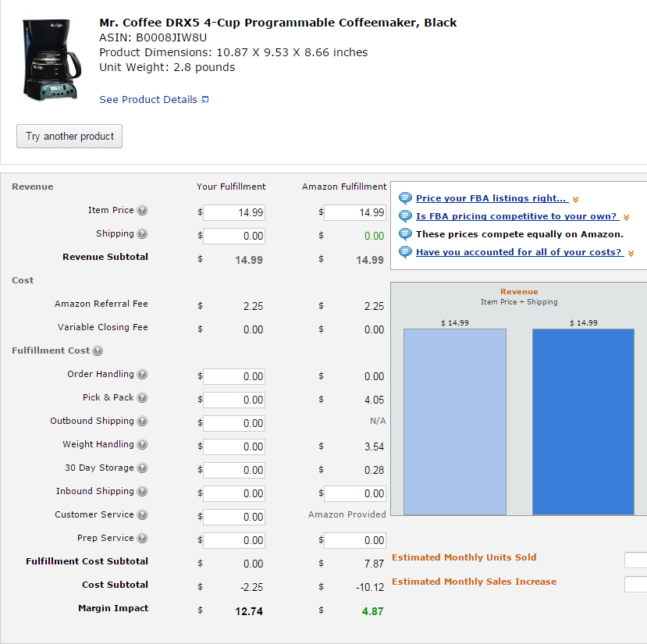Select the Your Fulfillment Cost Subtotal -2.25

point(252,588)
